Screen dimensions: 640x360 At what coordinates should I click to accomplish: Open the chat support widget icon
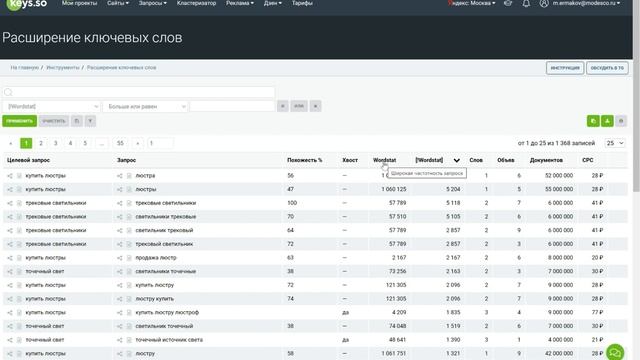point(615,352)
